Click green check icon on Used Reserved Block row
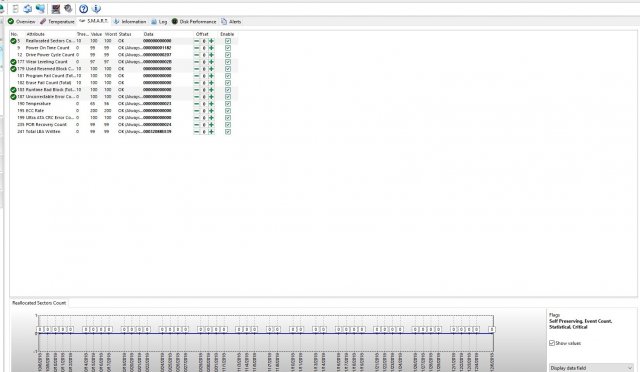The height and width of the screenshot is (372, 640). tap(13, 69)
